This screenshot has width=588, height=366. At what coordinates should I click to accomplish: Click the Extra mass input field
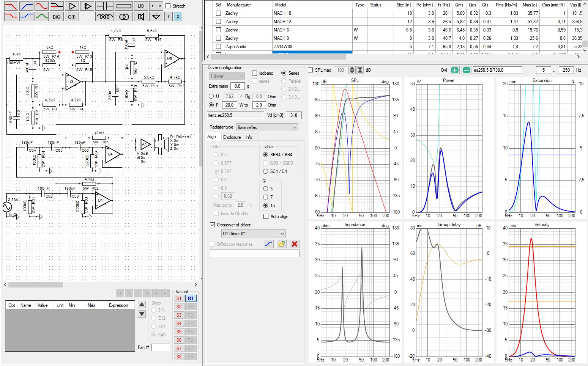237,86
